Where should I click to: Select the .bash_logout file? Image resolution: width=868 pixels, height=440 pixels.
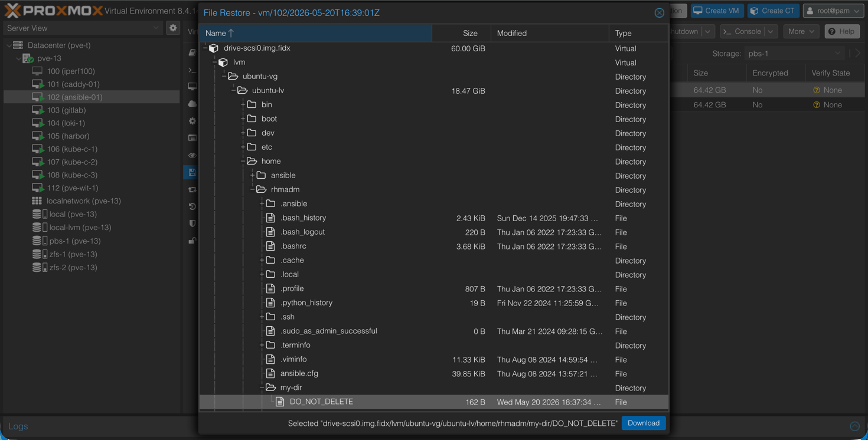434,232
